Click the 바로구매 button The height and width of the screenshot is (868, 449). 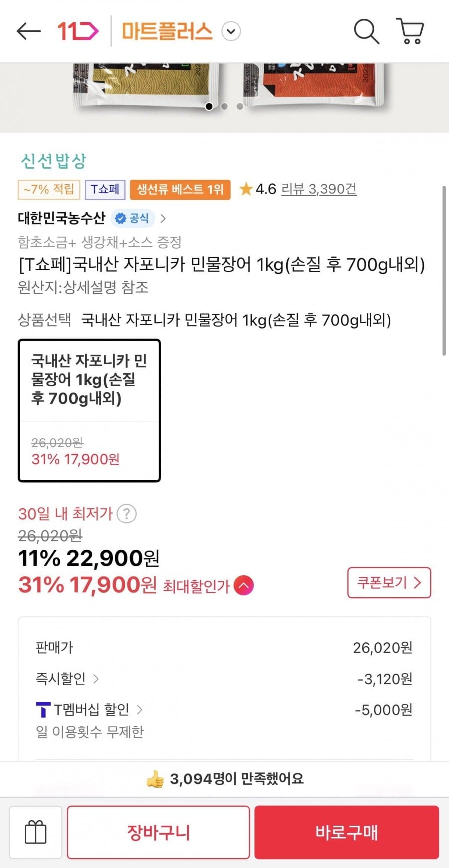pos(347,832)
